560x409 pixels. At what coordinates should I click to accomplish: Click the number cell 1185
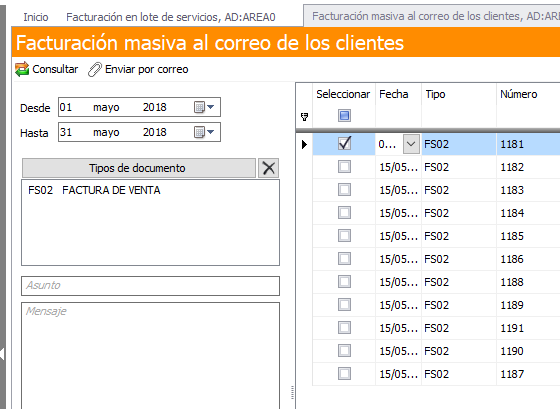(x=528, y=236)
